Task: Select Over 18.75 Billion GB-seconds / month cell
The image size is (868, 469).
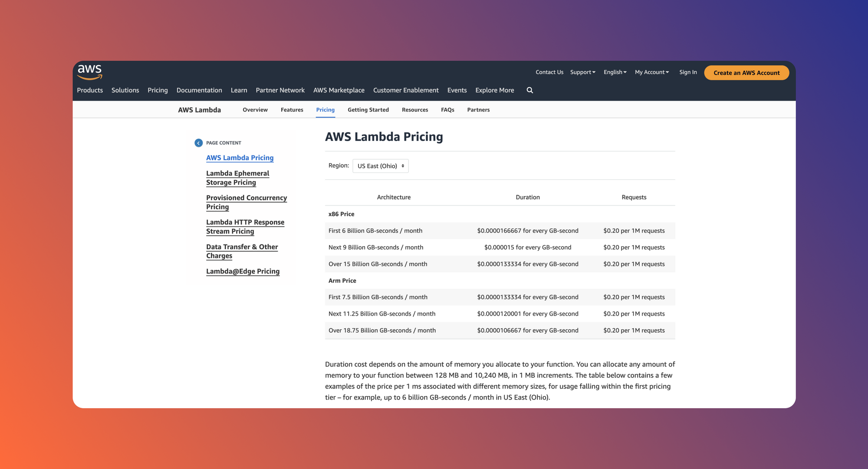Action: (x=382, y=330)
